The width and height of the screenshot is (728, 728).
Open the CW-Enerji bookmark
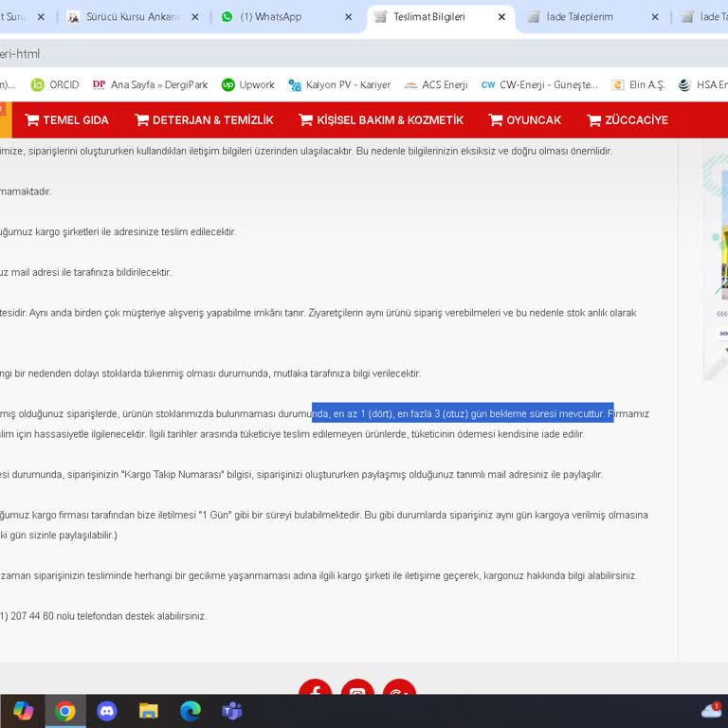pos(539,85)
